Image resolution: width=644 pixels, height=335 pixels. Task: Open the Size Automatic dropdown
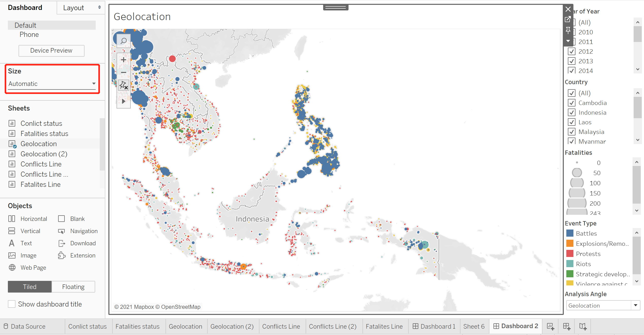pyautogui.click(x=52, y=84)
